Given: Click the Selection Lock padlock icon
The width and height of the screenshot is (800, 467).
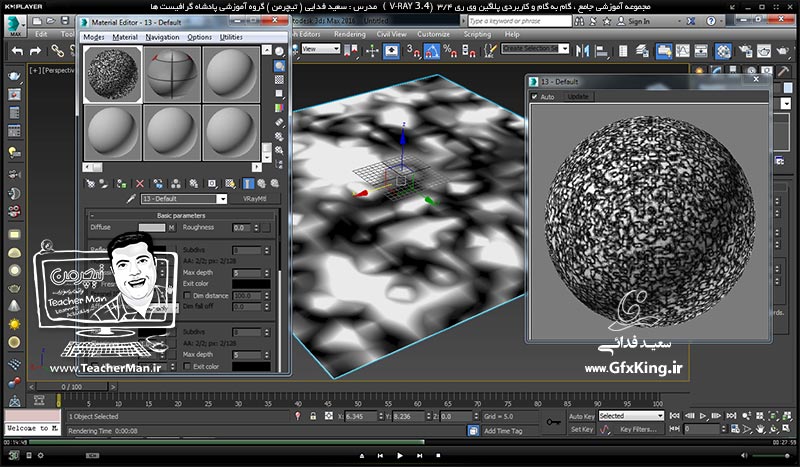Looking at the screenshot, I should (x=313, y=416).
